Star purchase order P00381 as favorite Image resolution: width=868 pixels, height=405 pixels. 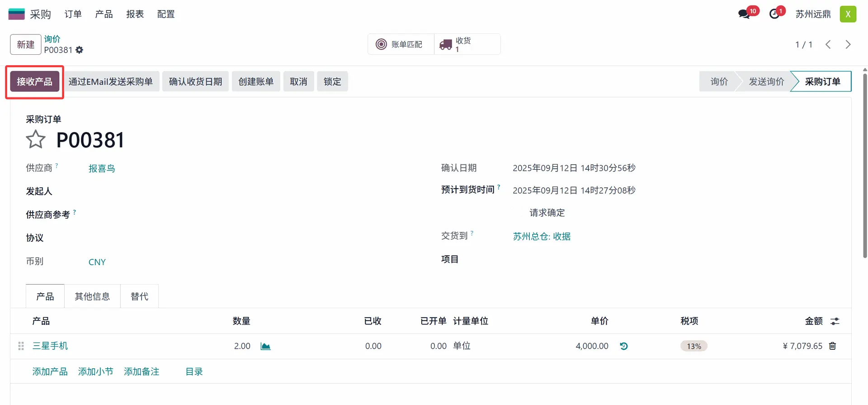35,139
